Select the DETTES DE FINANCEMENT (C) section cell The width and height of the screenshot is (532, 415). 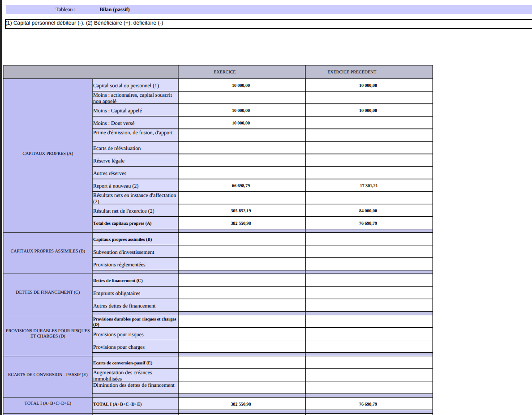[x=47, y=292]
